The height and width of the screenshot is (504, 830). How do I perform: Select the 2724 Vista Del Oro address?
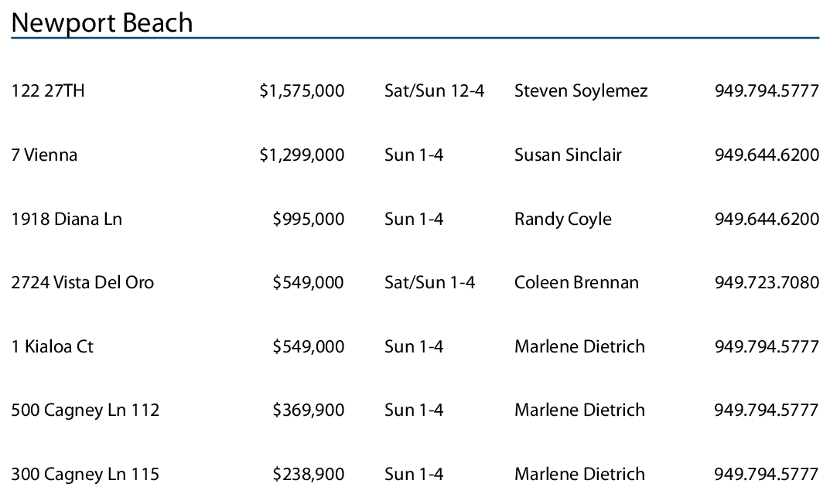point(82,283)
